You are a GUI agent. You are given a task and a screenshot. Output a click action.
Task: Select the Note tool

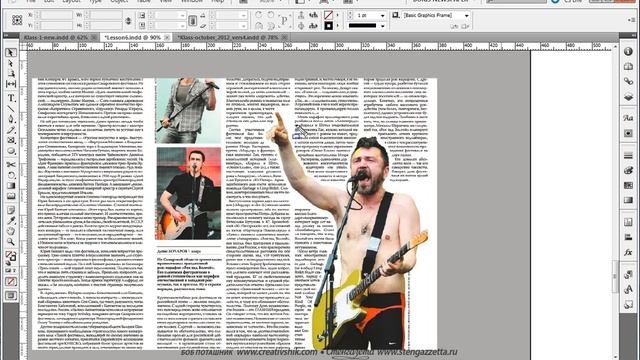point(11,210)
